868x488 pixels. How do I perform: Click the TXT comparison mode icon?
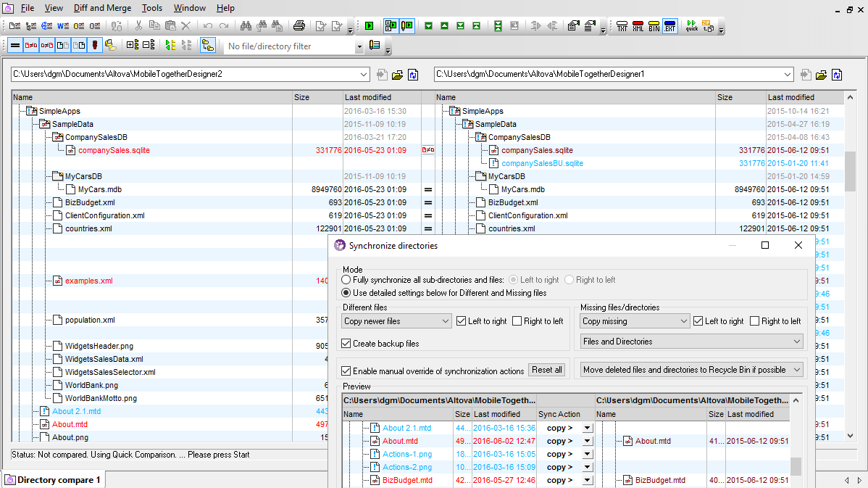[x=622, y=26]
